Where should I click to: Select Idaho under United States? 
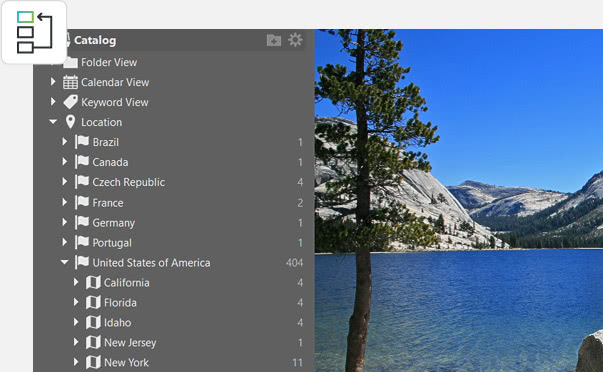tap(118, 323)
